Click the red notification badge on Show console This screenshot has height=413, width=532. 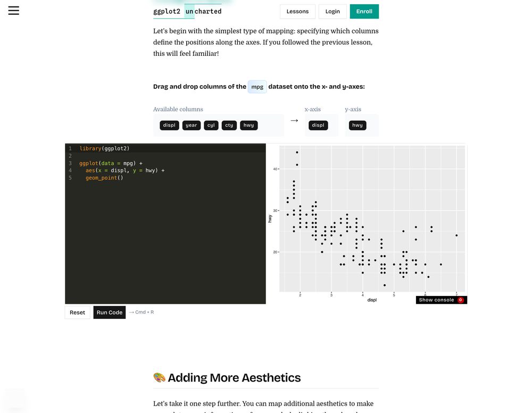[x=461, y=300]
